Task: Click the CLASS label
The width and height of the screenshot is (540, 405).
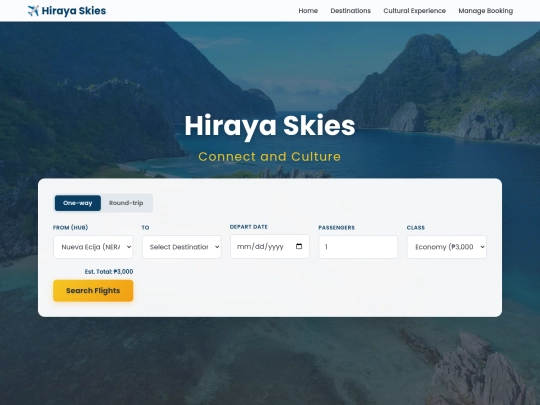Action: (x=416, y=227)
